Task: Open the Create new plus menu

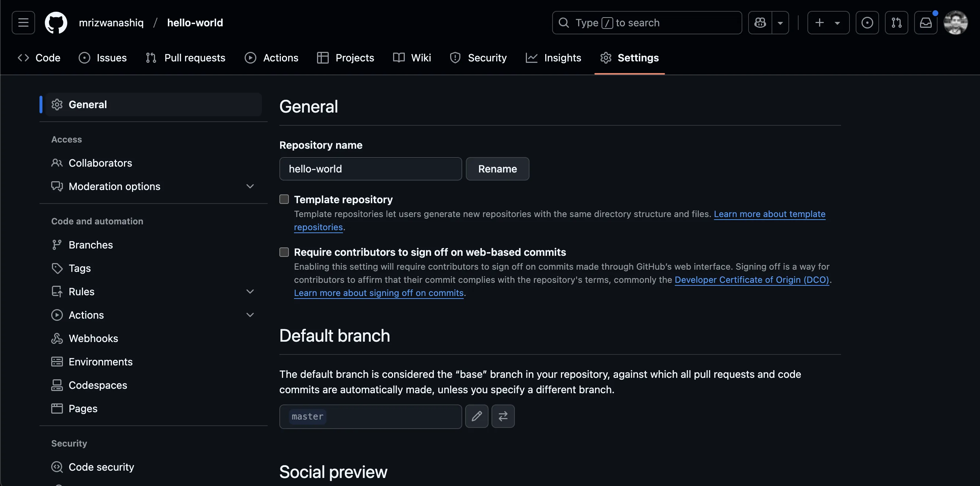Action: click(828, 23)
